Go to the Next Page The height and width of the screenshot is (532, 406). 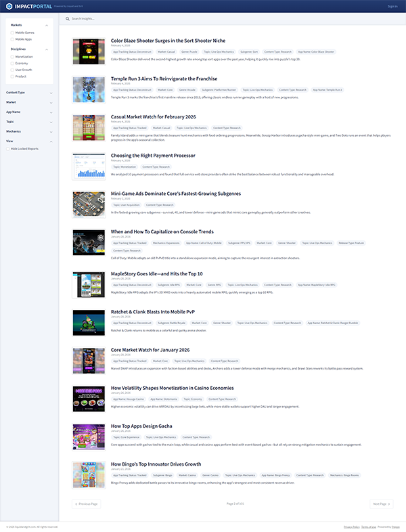[x=381, y=504]
